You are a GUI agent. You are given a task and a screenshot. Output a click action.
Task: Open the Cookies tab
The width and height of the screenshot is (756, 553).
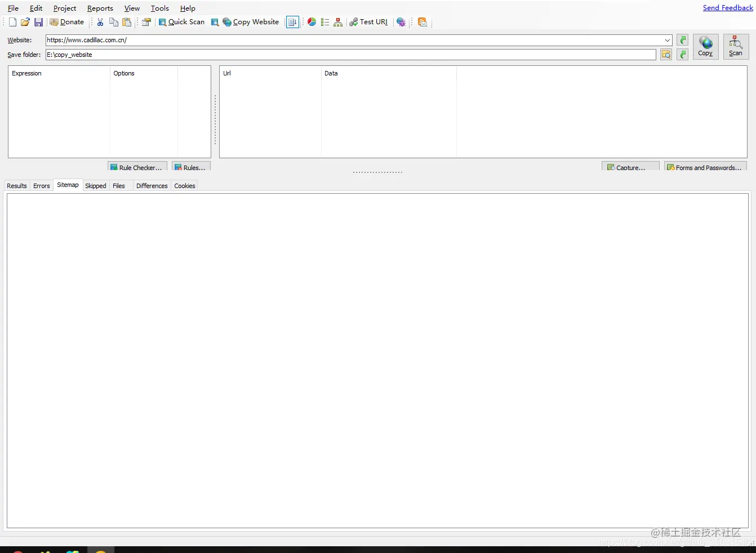tap(185, 186)
